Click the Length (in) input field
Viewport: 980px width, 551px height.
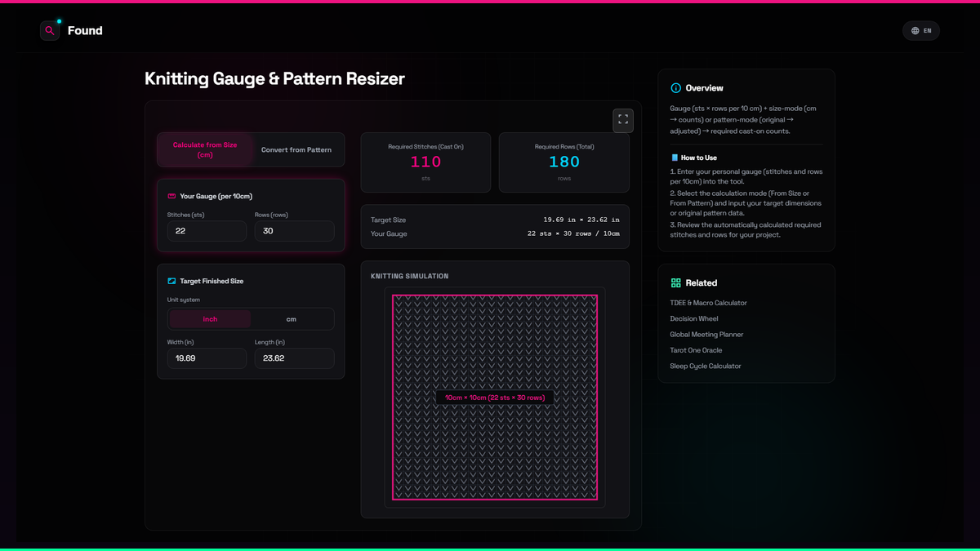(x=294, y=358)
